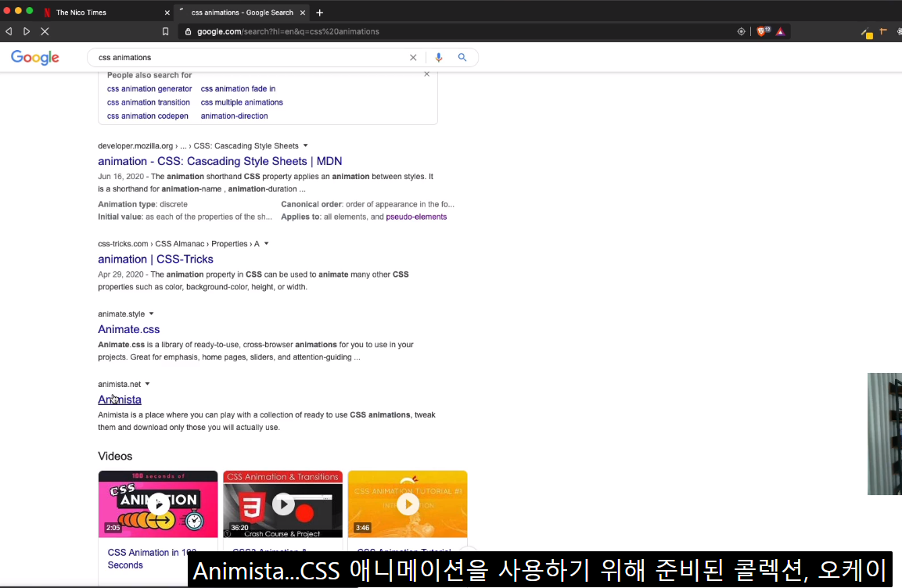Open a new tab with plus button
The image size is (902, 588).
(x=320, y=12)
